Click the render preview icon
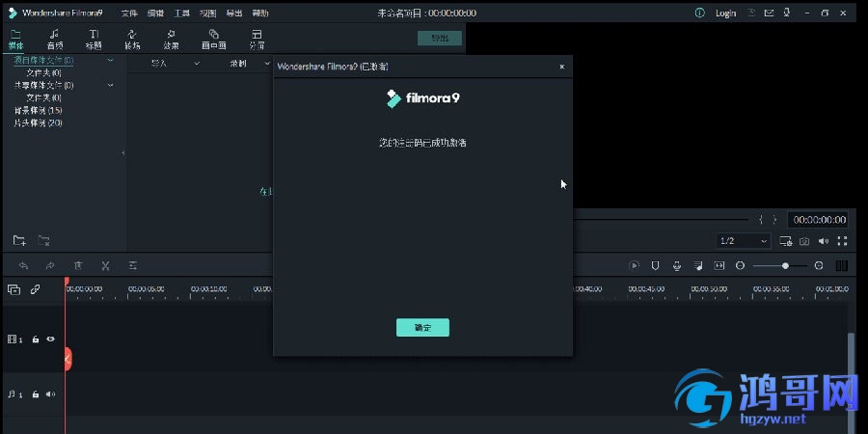 [x=634, y=266]
